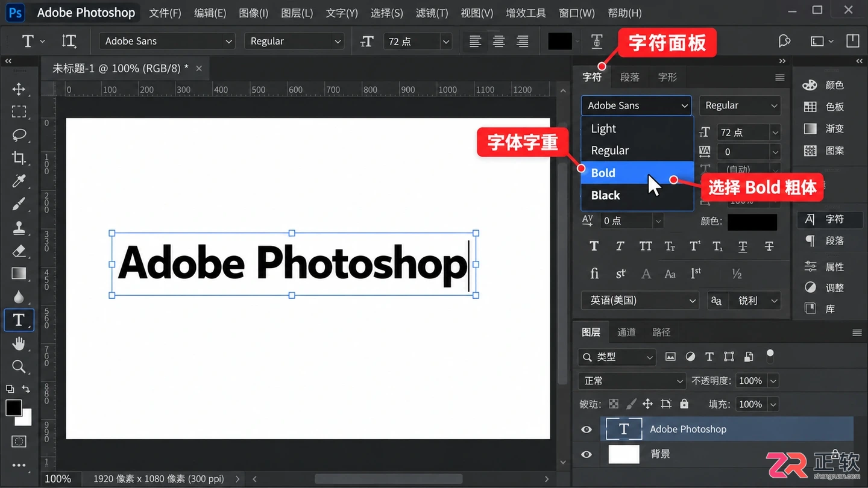This screenshot has height=488, width=868.
Task: Toggle the layer filter switch
Action: pos(770,355)
